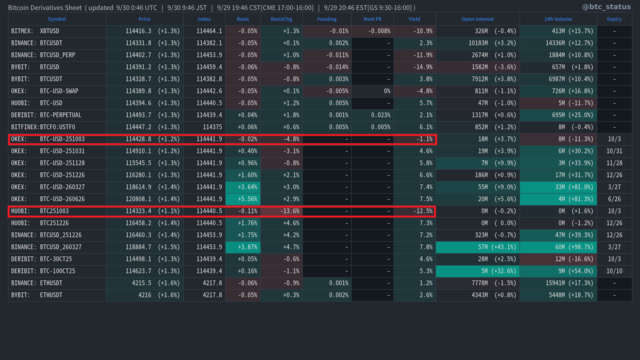Open the @btc_status handle link

click(x=606, y=7)
